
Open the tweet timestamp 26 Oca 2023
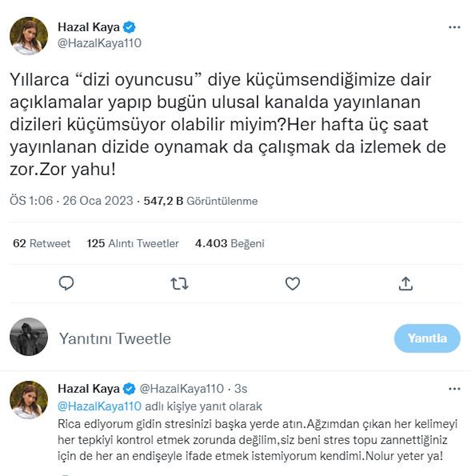[71, 201]
